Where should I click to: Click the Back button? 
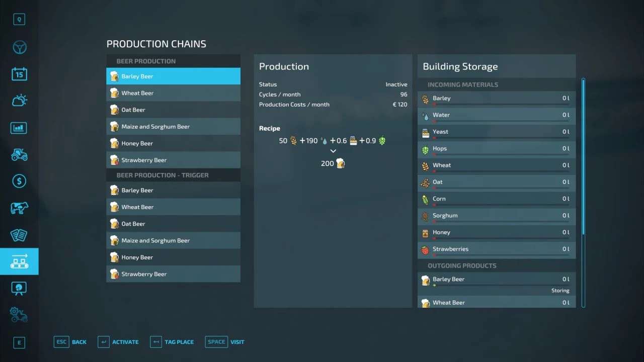[x=70, y=342]
